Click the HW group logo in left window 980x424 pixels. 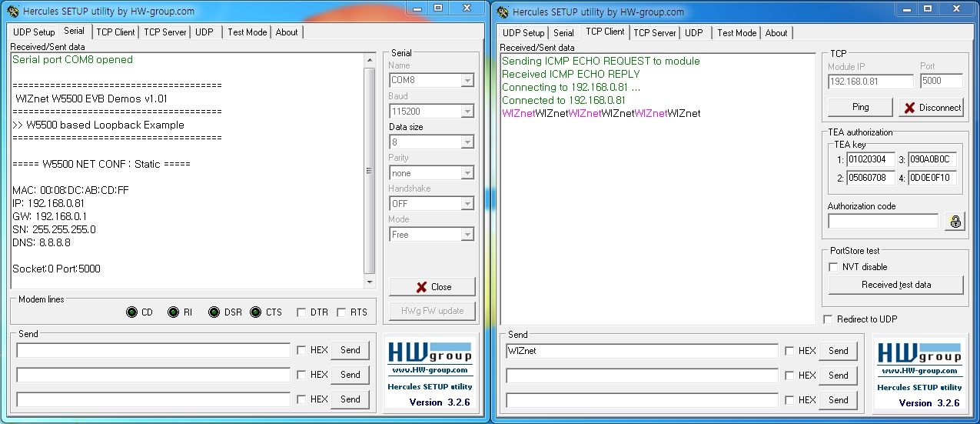point(430,352)
